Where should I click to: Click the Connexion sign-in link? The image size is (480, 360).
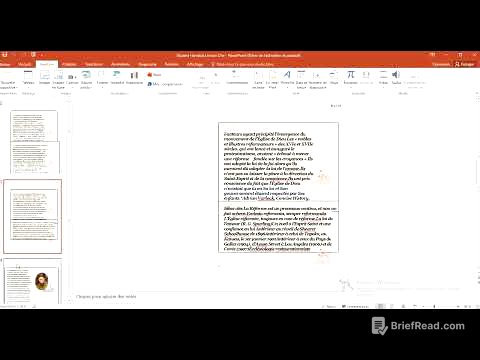441,64
